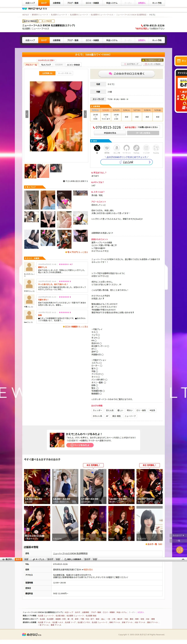
Task: Advance to the next profile photo arrow
Action: (x=85, y=114)
